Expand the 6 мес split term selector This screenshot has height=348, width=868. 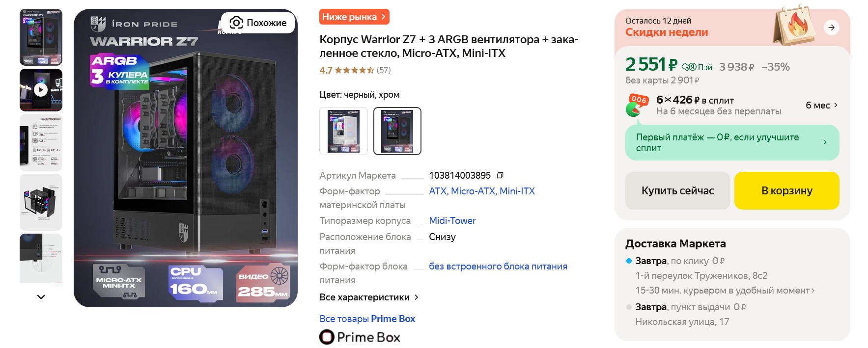coord(822,105)
